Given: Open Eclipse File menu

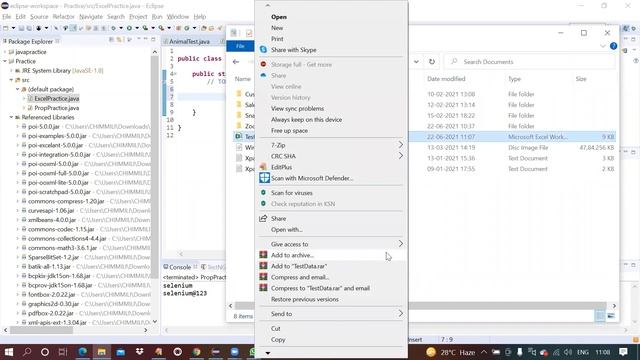Looking at the screenshot, I should (7, 17).
